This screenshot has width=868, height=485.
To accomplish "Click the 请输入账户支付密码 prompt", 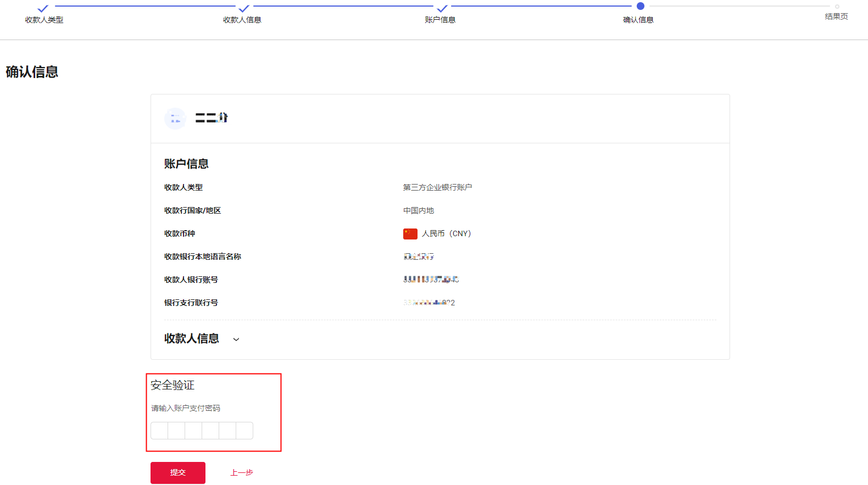I will tap(186, 409).
